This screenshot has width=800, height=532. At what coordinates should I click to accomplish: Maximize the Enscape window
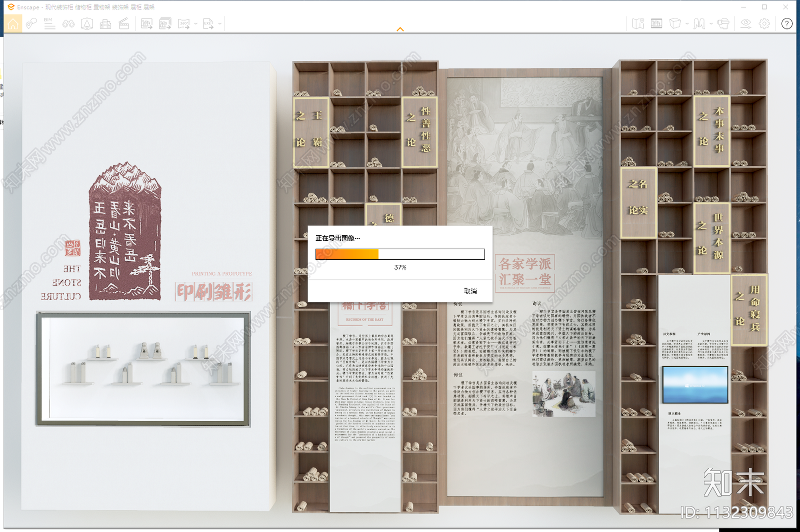point(764,7)
